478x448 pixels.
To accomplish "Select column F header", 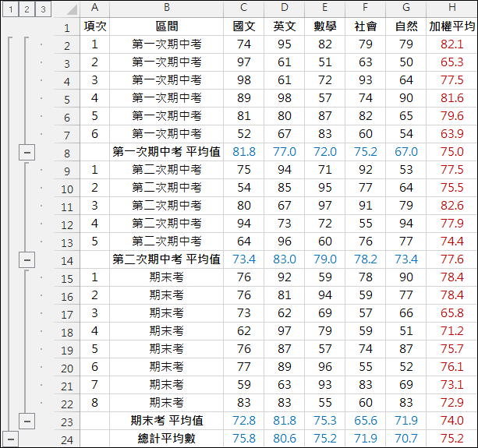I will coord(365,9).
